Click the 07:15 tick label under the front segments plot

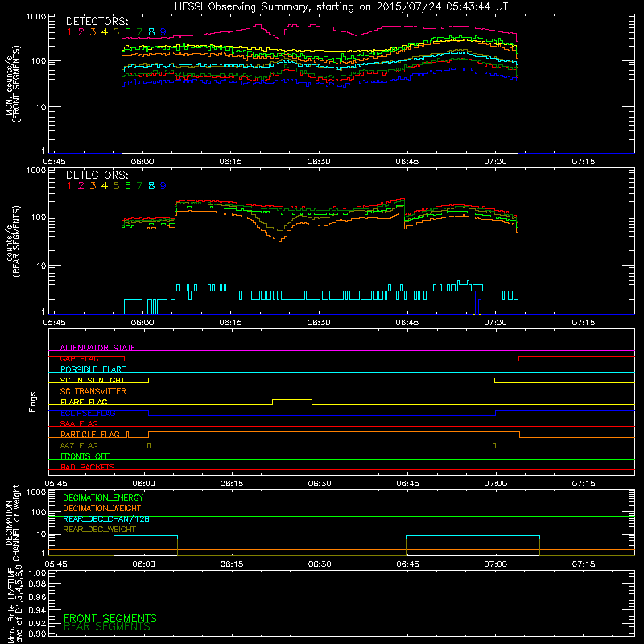pyautogui.click(x=583, y=162)
